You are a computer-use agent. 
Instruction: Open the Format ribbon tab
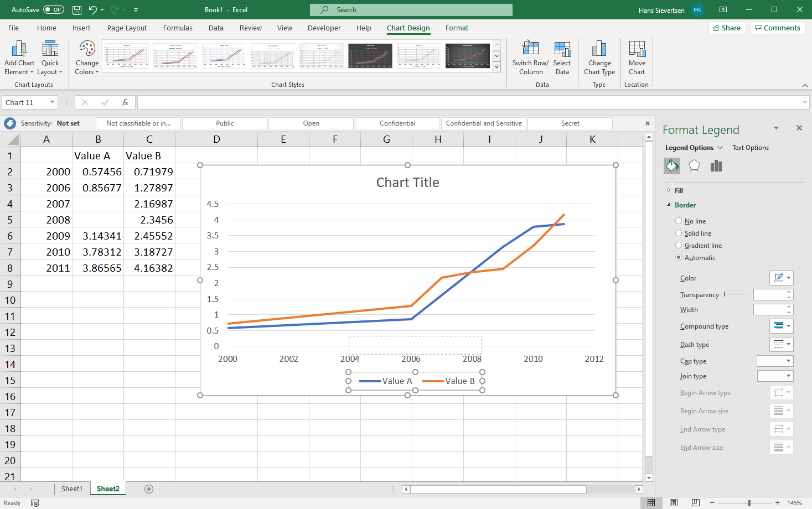457,28
